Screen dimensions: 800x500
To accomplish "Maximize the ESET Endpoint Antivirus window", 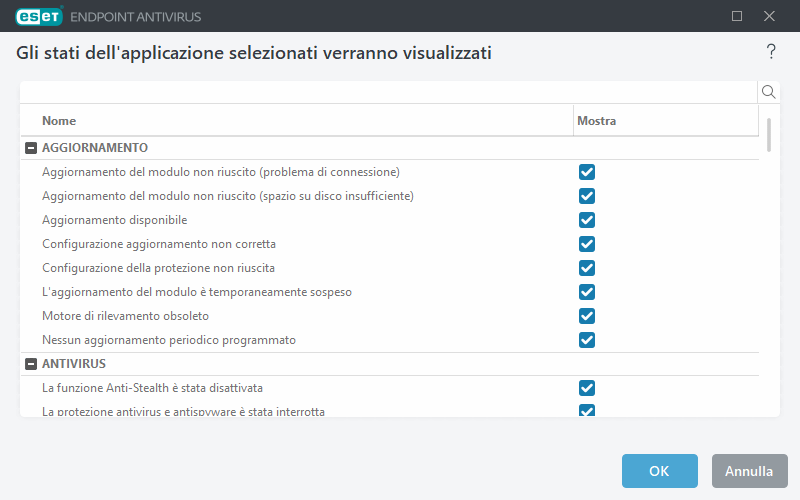I will (x=737, y=16).
